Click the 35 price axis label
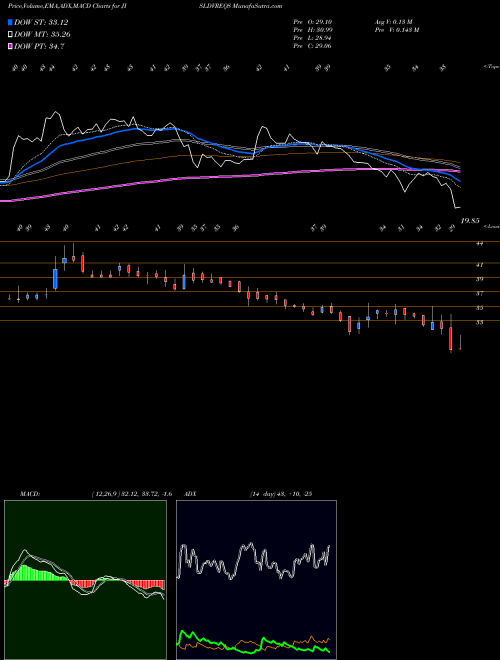The height and width of the screenshot is (660, 500). pyautogui.click(x=480, y=308)
